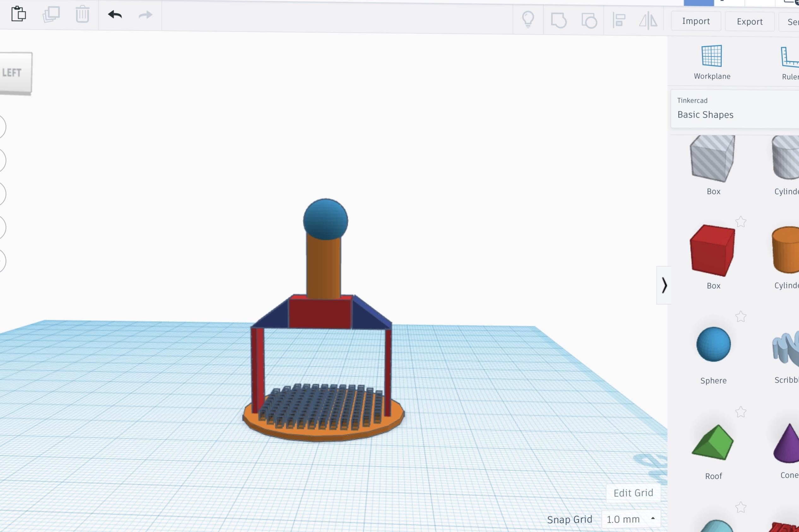Pick the red Box shape
799x532 pixels.
(712, 250)
